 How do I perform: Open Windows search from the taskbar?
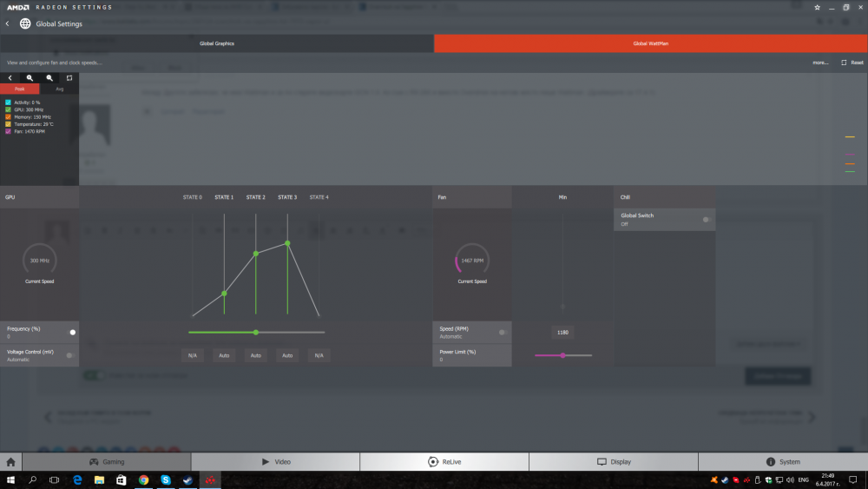(32, 479)
